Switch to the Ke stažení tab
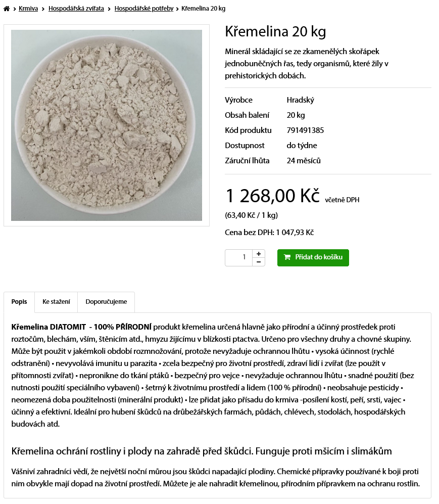This screenshot has width=439, height=504. pos(56,302)
